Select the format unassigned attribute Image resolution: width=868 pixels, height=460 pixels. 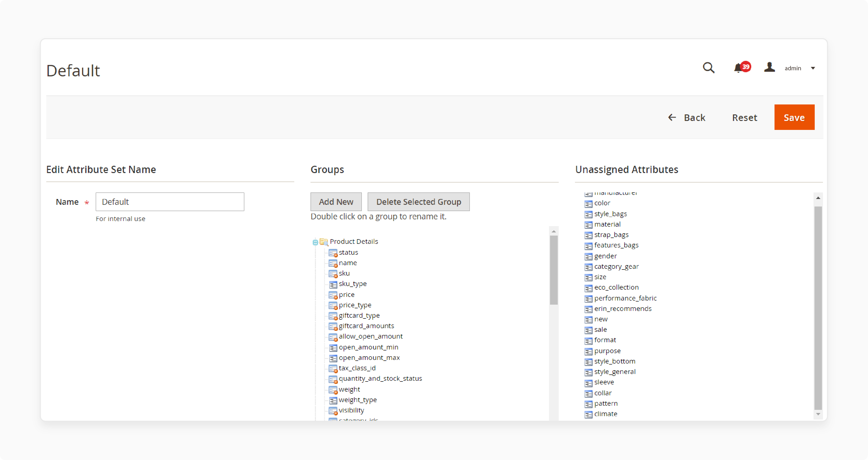pyautogui.click(x=605, y=340)
